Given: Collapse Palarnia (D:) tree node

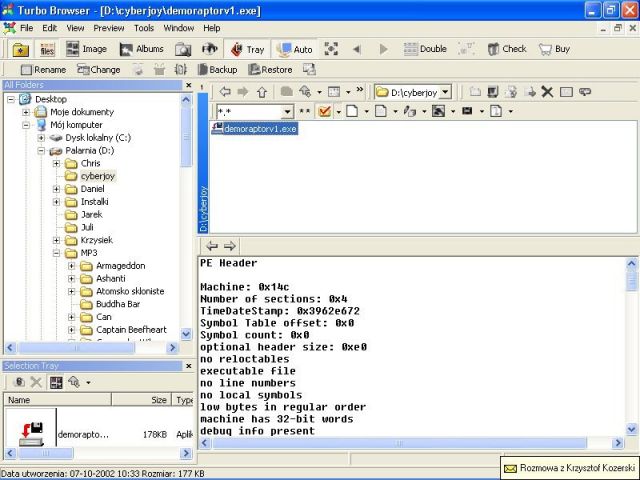Looking at the screenshot, I should point(41,151).
